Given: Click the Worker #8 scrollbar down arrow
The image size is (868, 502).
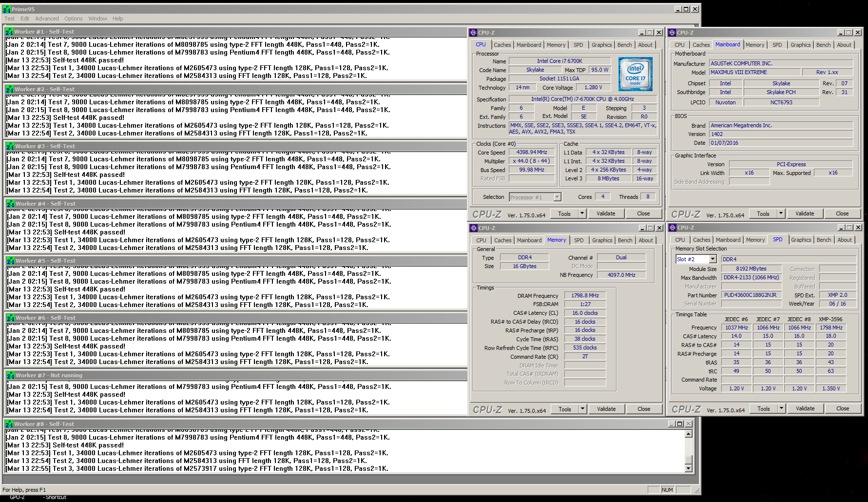Looking at the screenshot, I should (689, 468).
